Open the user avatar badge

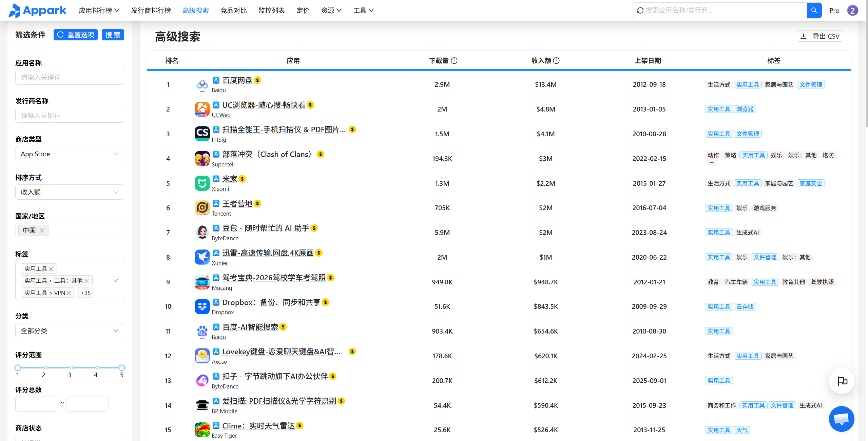(x=852, y=11)
